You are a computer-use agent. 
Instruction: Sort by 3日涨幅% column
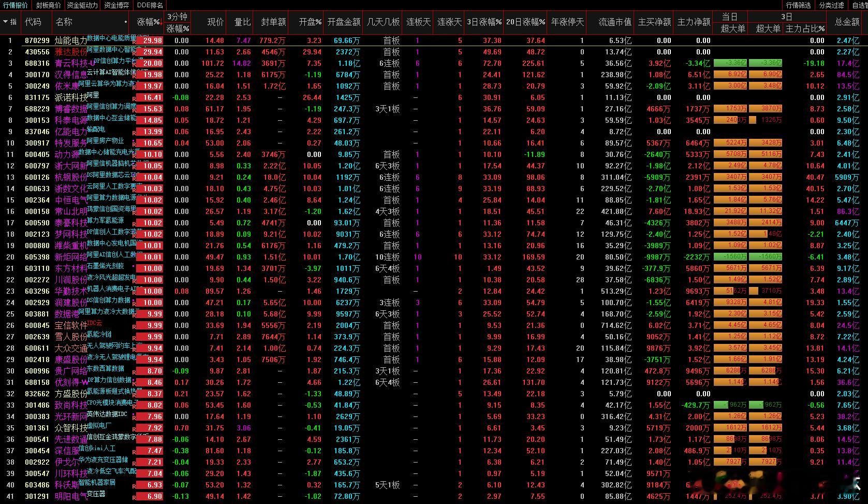point(484,22)
